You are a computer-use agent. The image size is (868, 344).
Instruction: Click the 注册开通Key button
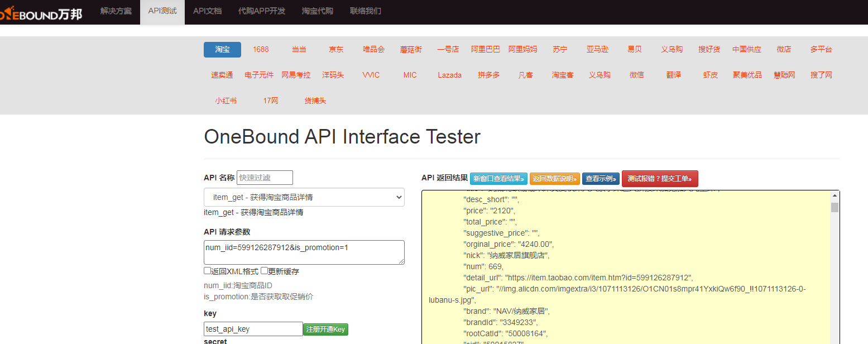point(325,329)
